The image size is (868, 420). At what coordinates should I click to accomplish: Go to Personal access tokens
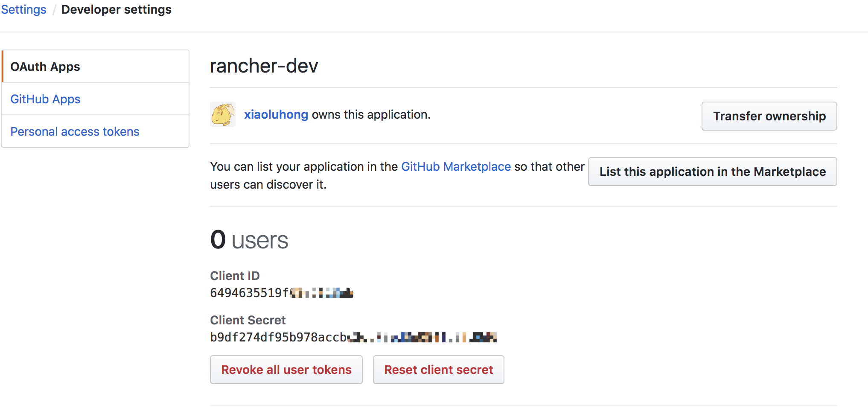click(95, 131)
